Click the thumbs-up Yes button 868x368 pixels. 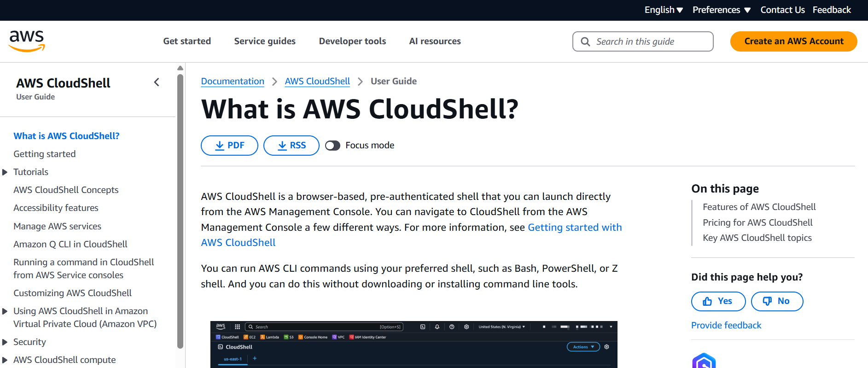pos(718,301)
